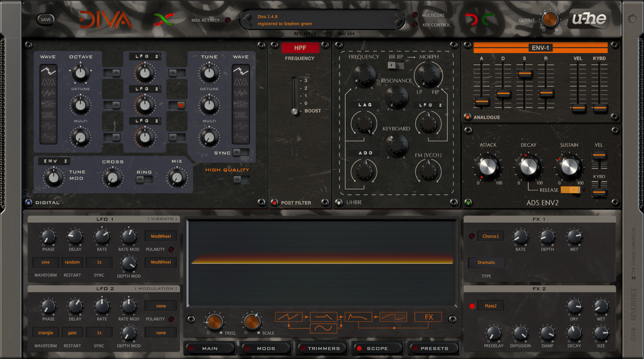This screenshot has height=359, width=644.
Task: Click the MIDI ACTIVITY indicator
Action: coord(228,20)
